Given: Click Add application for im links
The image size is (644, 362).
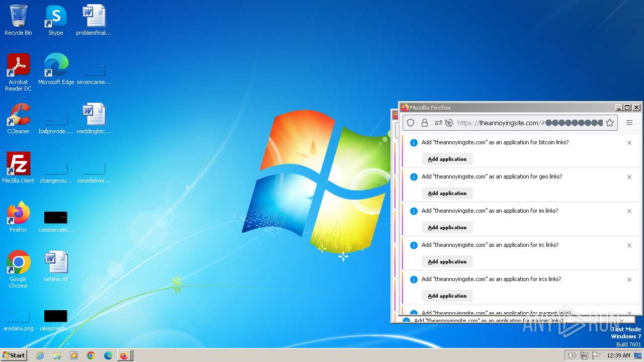Looking at the screenshot, I should (x=447, y=228).
